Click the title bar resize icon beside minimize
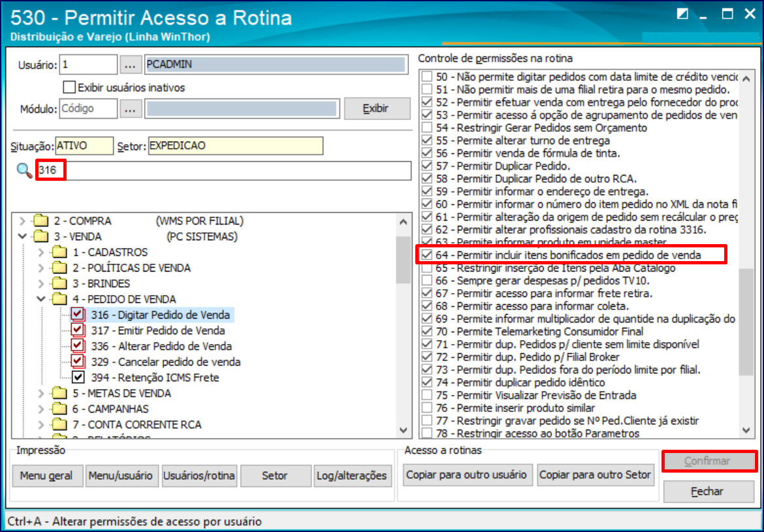This screenshot has width=764, height=532. (x=682, y=14)
